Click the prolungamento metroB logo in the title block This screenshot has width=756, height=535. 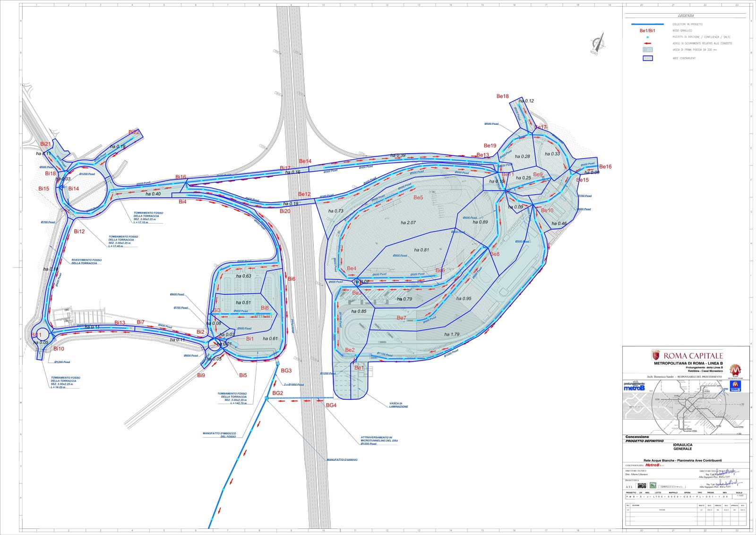click(634, 386)
